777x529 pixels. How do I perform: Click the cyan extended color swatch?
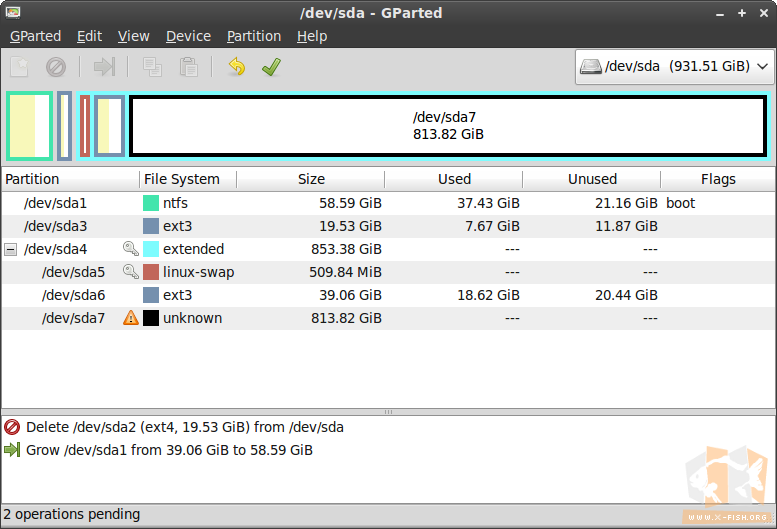(151, 249)
